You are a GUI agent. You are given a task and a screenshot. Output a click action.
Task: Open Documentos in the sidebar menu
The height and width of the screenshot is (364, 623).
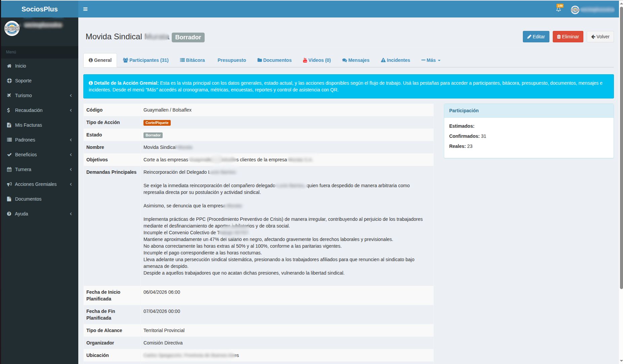pyautogui.click(x=28, y=199)
